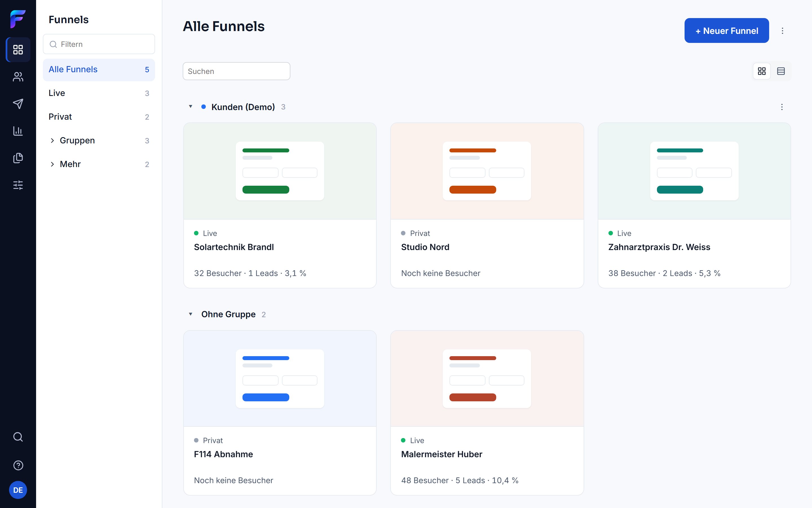Collapse the Kunden (Demo) group
Viewport: 812px width, 508px height.
click(191, 106)
